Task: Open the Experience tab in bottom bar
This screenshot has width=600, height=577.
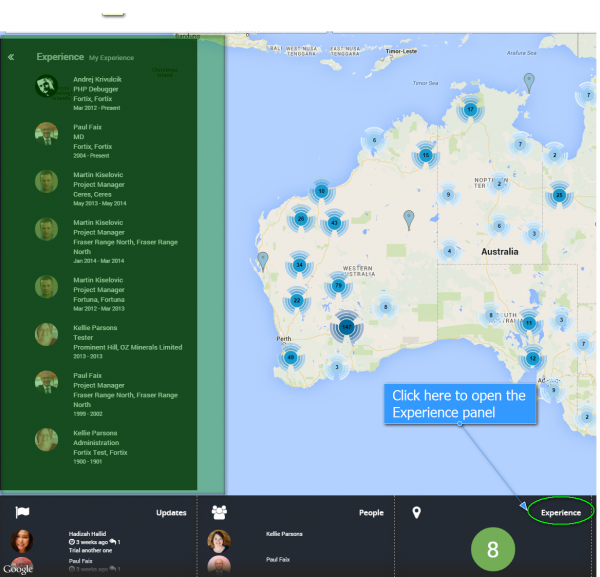Action: tap(560, 512)
